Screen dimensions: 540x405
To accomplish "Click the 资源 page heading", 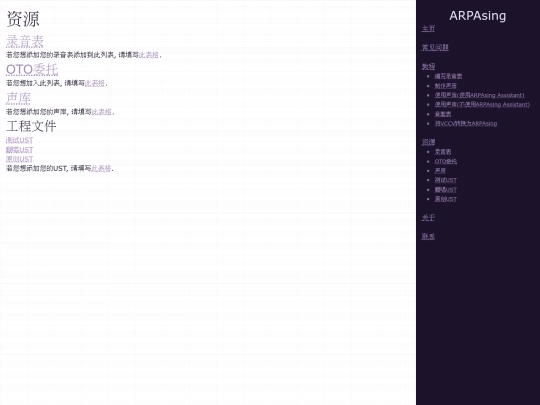I will click(x=23, y=19).
